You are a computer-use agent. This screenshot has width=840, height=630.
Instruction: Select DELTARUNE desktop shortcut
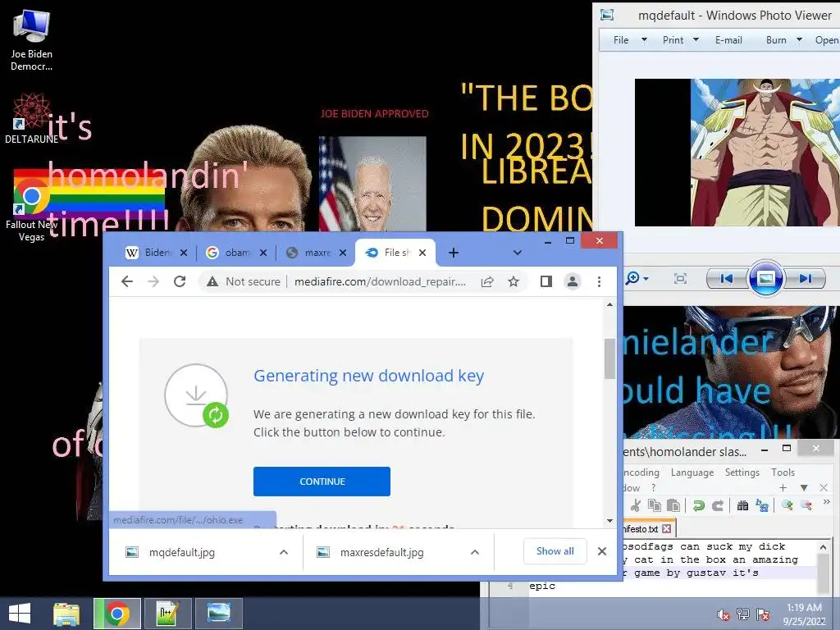[32, 119]
